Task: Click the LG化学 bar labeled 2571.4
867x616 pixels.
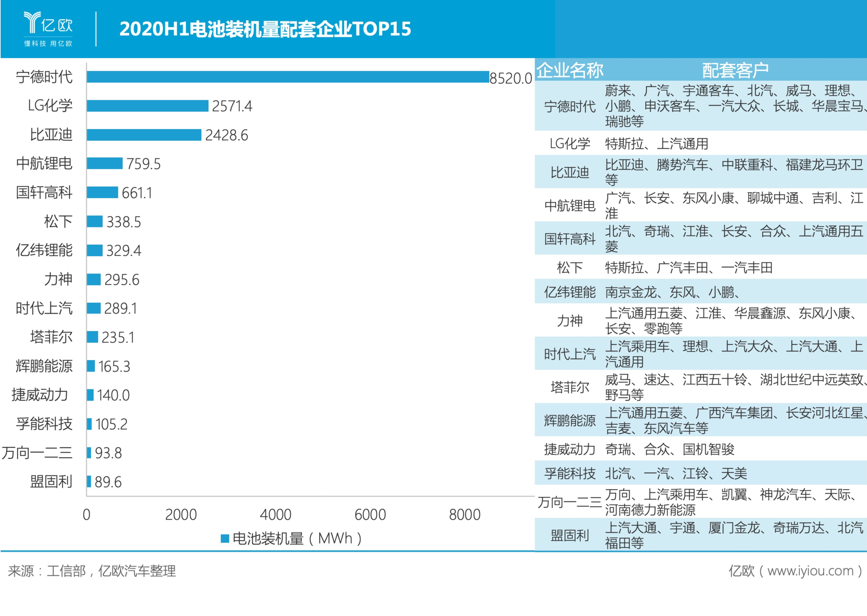Action: pos(148,106)
